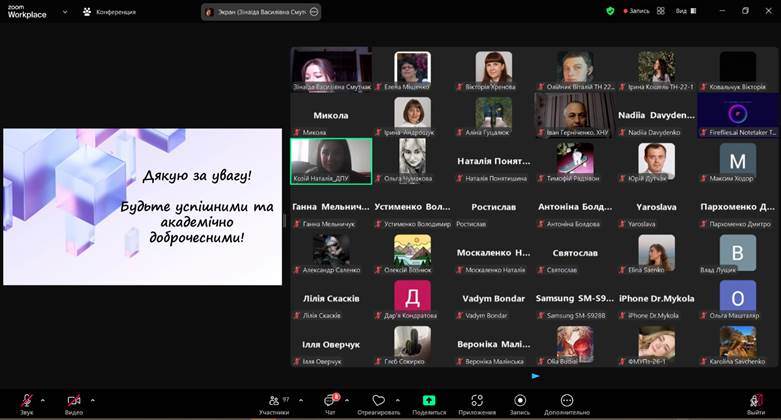Click the Leave meeting button
This screenshot has height=420, width=781.
(x=756, y=404)
